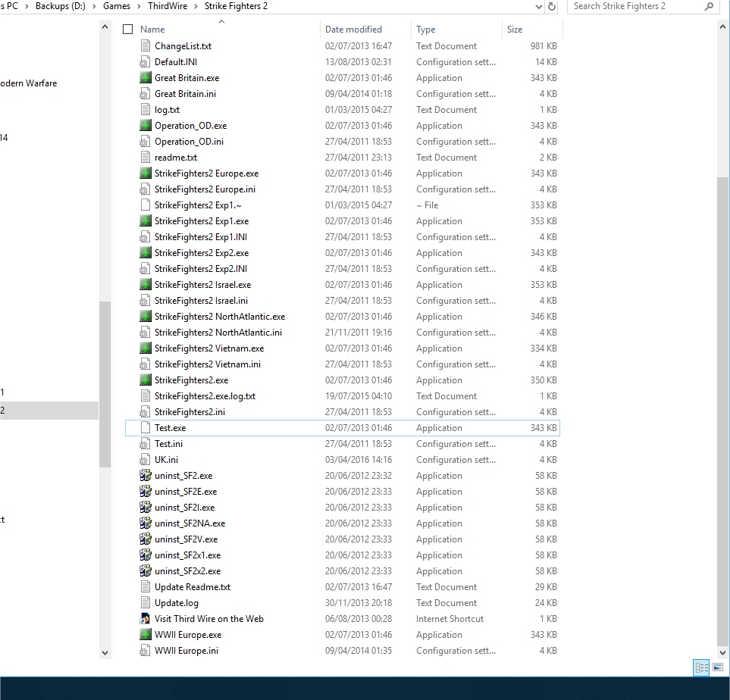Expand the chevron after ThirdWire in breadcrumb

(x=196, y=7)
